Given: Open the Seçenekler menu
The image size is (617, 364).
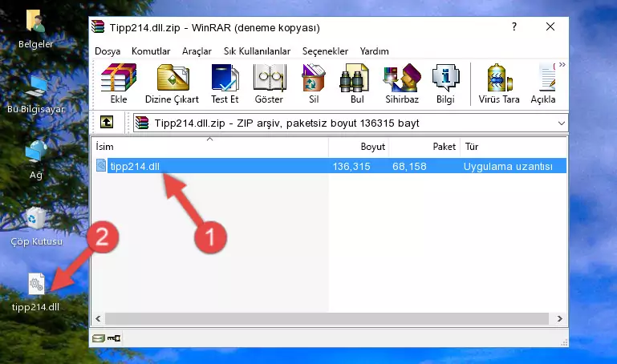Looking at the screenshot, I should click(x=325, y=51).
